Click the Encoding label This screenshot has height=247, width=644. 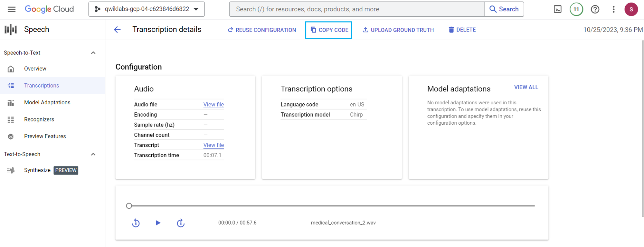pos(146,115)
